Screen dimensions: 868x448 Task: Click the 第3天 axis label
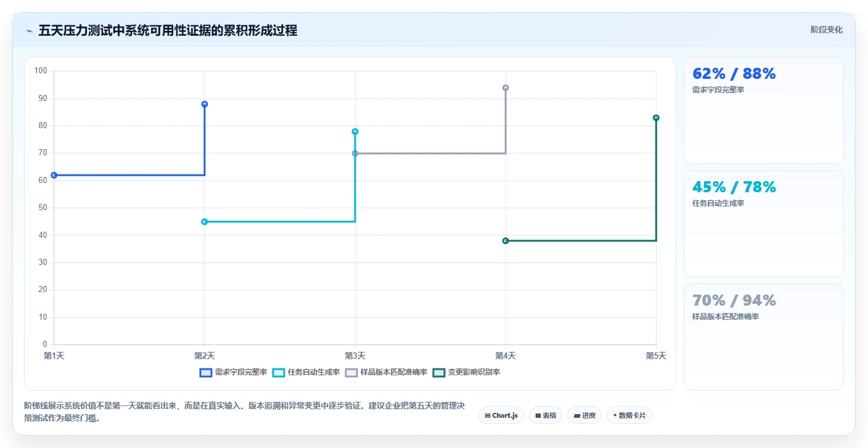click(355, 356)
